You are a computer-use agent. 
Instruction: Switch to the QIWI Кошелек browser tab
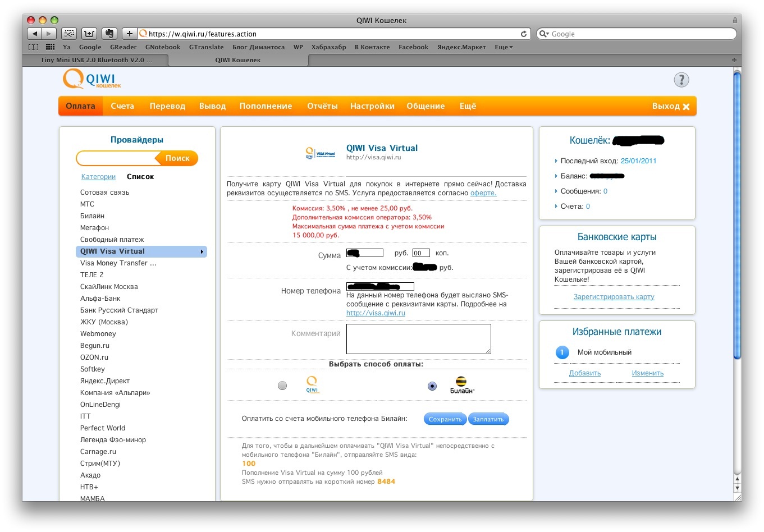(x=238, y=60)
